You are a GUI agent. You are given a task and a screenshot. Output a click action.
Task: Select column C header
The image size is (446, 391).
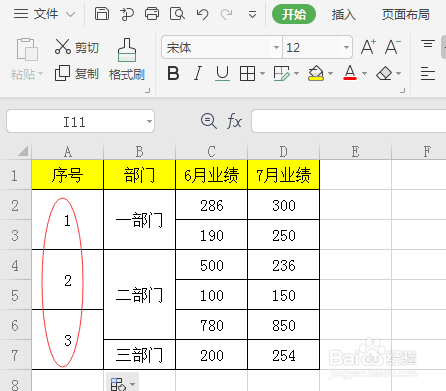coord(212,152)
